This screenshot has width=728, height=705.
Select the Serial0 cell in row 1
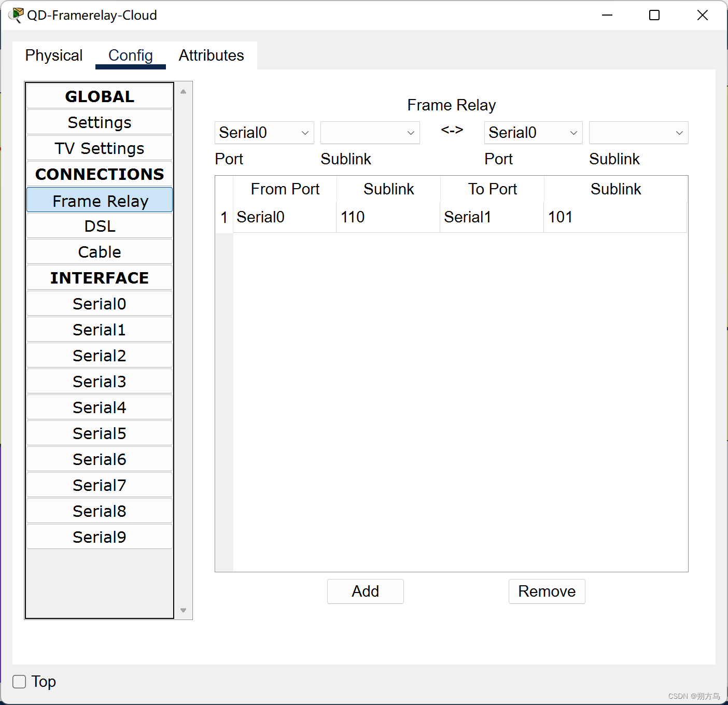pyautogui.click(x=285, y=217)
